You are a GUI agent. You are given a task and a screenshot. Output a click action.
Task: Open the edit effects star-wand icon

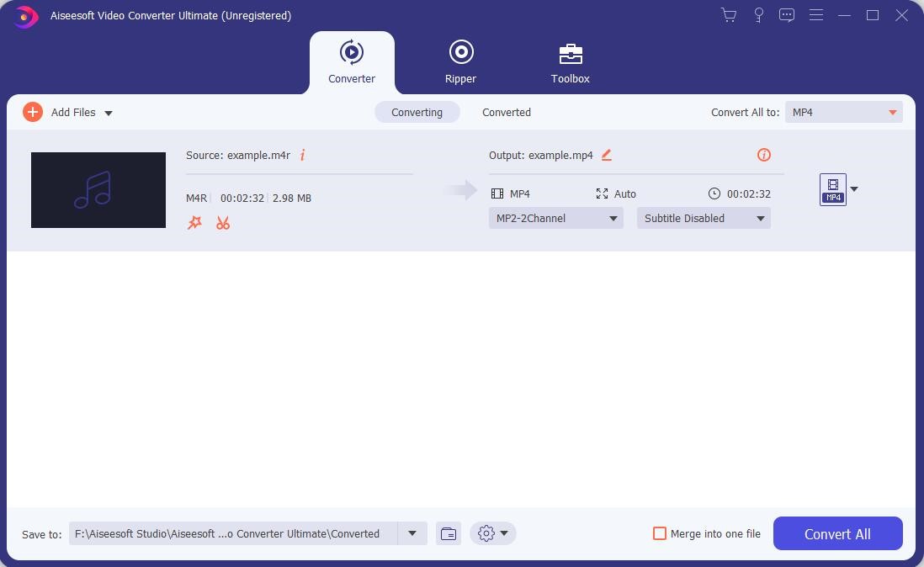[x=194, y=223]
